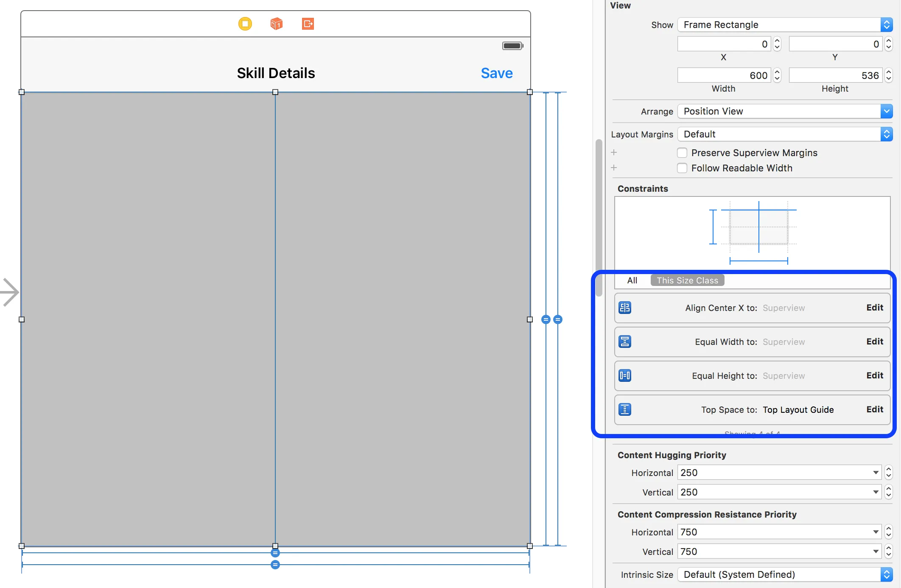Open the Arrange Position View dropdown
This screenshot has height=588, width=901.
click(x=785, y=111)
